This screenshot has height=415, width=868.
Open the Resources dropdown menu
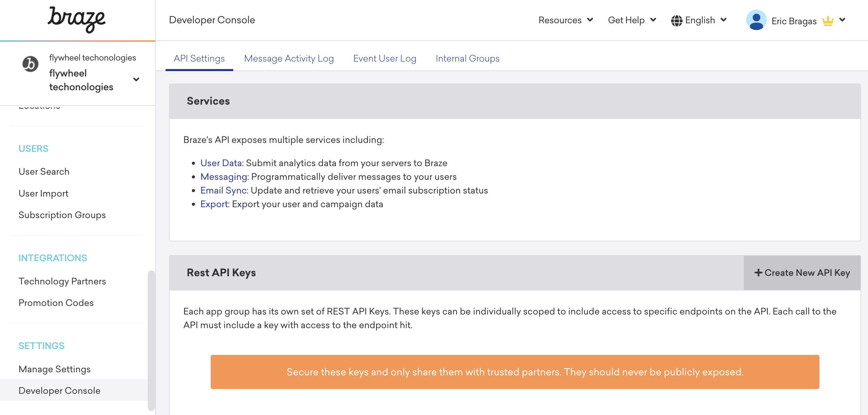[x=566, y=20]
